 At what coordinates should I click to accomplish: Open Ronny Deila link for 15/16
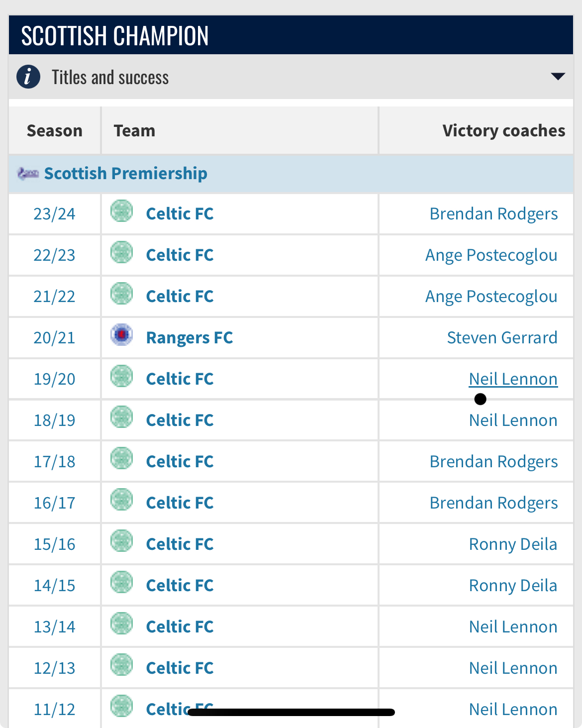pyautogui.click(x=513, y=544)
